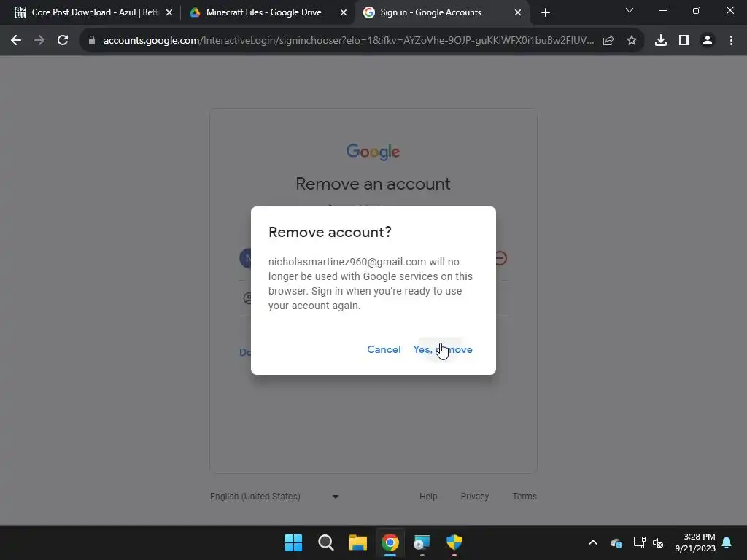
Task: Focus the accounts.google.com address bar
Action: (x=348, y=41)
